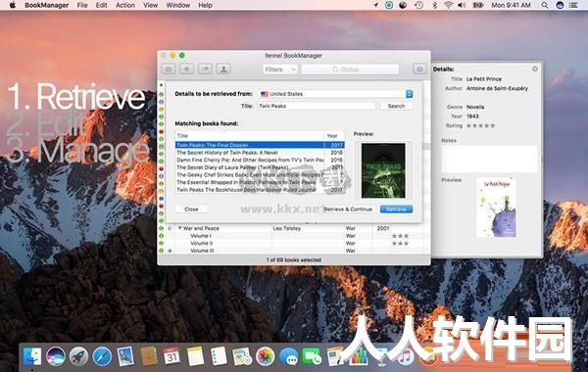Viewport: 588px width, 372px height.
Task: Open the Filters dropdown in the toolbar
Action: pyautogui.click(x=280, y=70)
